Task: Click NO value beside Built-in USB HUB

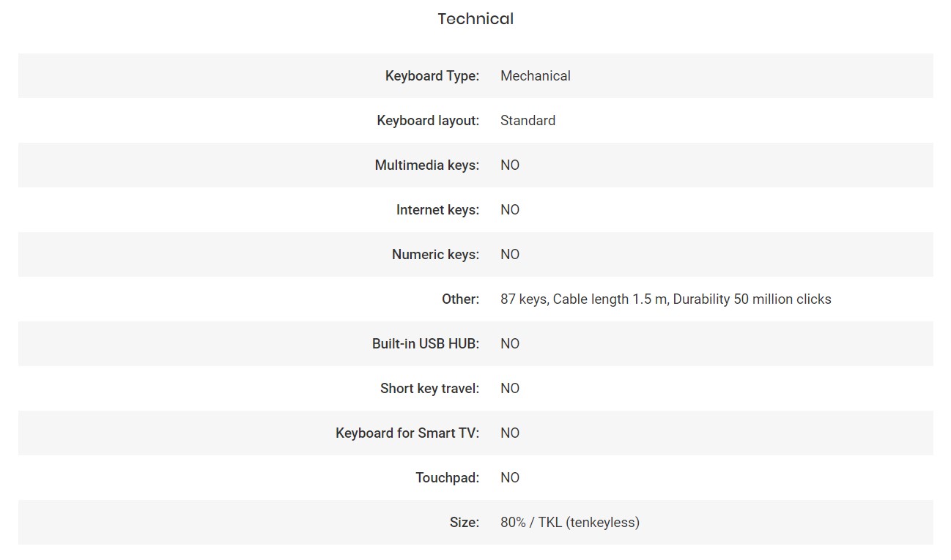Action: tap(510, 344)
